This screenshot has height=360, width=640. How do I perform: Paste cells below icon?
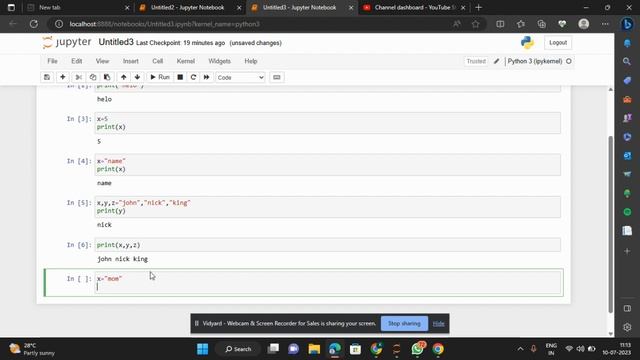point(107,77)
